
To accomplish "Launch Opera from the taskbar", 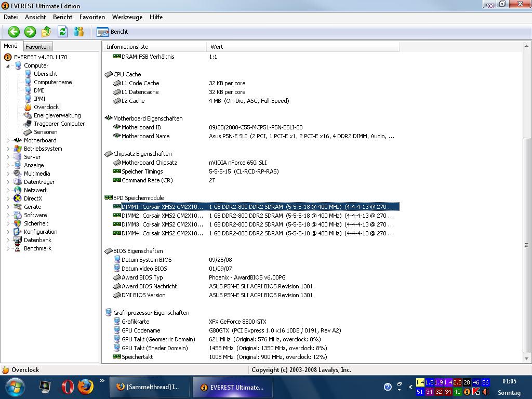I will pos(68,387).
